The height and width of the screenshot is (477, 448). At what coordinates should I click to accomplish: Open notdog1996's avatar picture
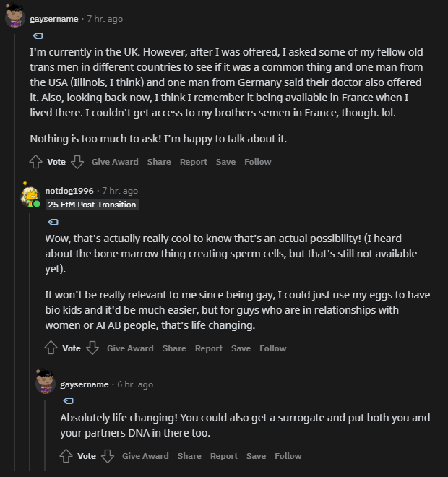30,197
